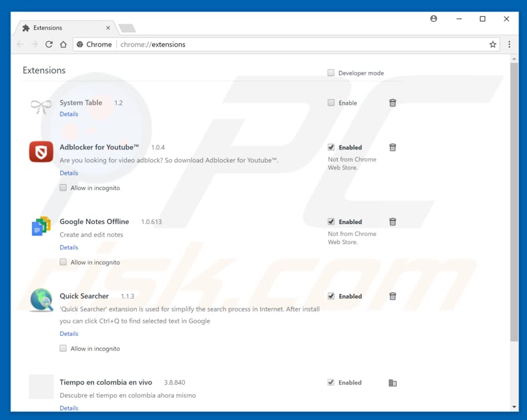
Task: Click the policy icon for Tiempo en colombia
Action: point(392,383)
